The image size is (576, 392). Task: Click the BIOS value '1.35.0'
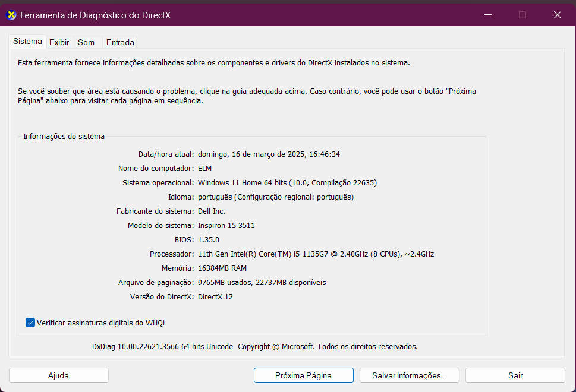[209, 240]
